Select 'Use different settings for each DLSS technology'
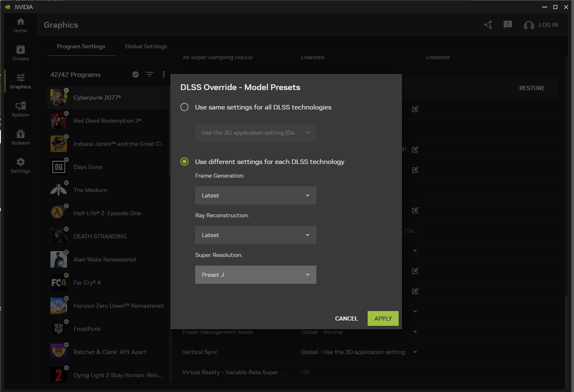This screenshot has height=392, width=574. tap(184, 162)
